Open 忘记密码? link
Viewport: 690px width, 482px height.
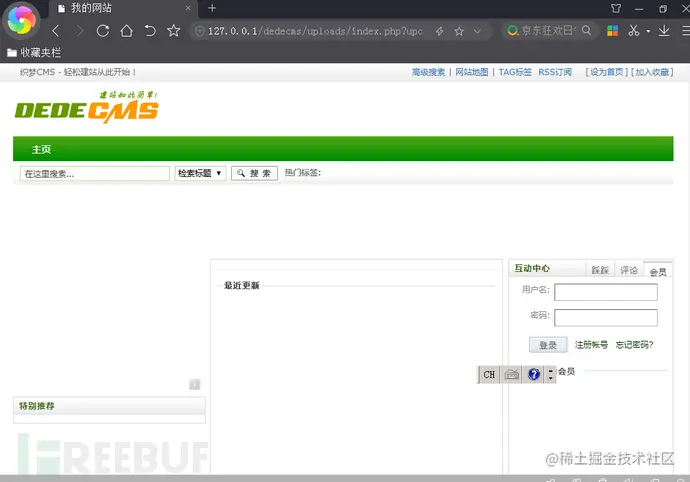(634, 345)
